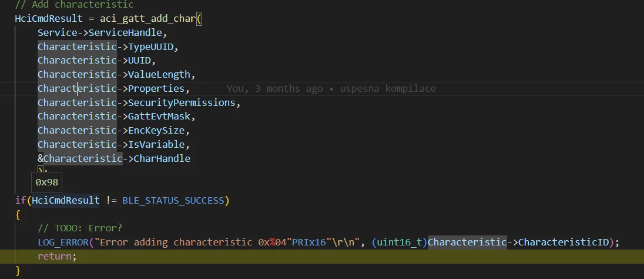Image resolution: width=644 pixels, height=279 pixels.
Task: Click the CharacteristicID member
Action: click(563, 242)
